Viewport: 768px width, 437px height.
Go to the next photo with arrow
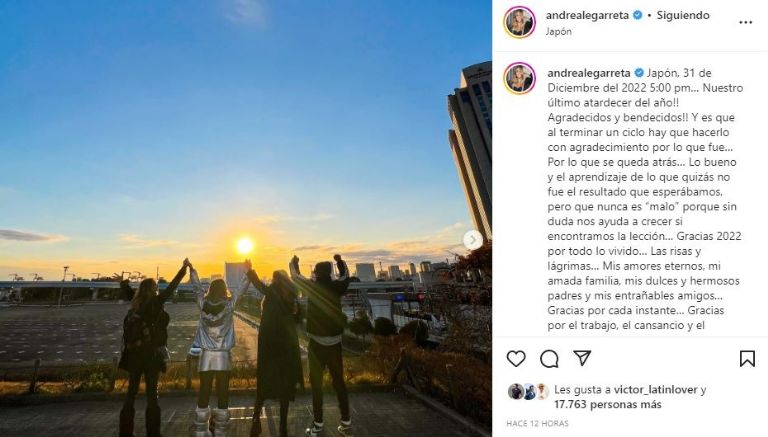click(x=473, y=240)
